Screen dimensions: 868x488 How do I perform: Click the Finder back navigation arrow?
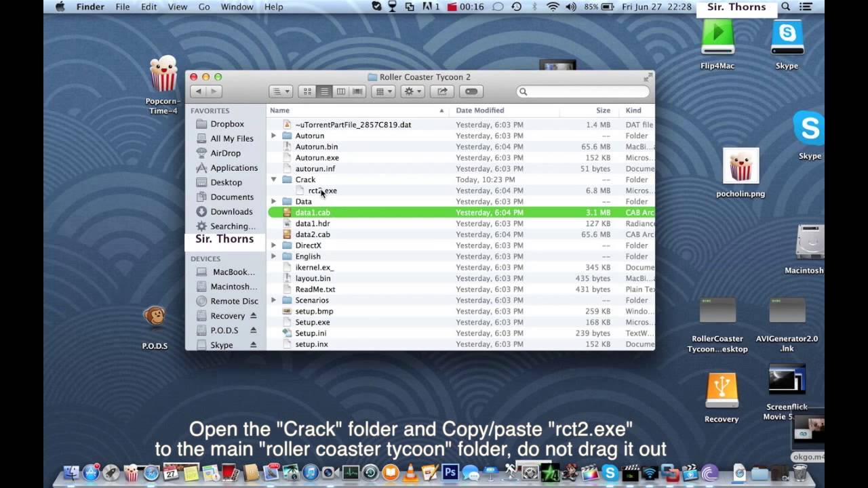198,91
